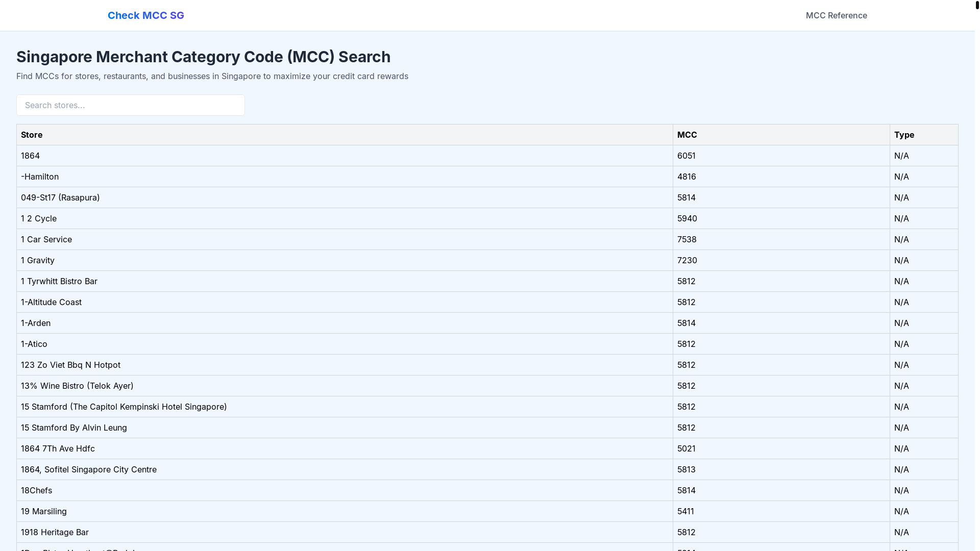Open the MCC Reference page
Screen dimensions: 980x551
(836, 15)
